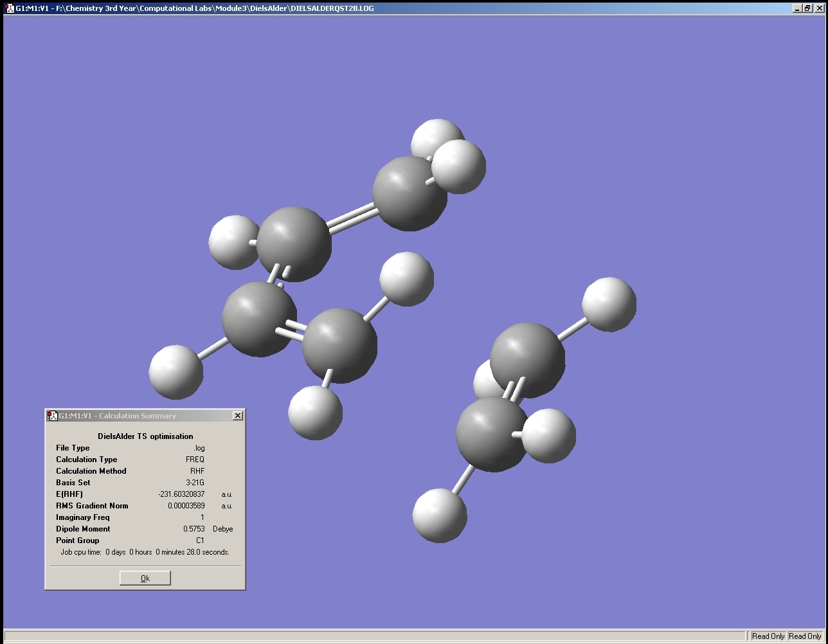Viewport: 828px width, 644px height.
Task: Minimize the main GaussView window
Action: [797, 8]
